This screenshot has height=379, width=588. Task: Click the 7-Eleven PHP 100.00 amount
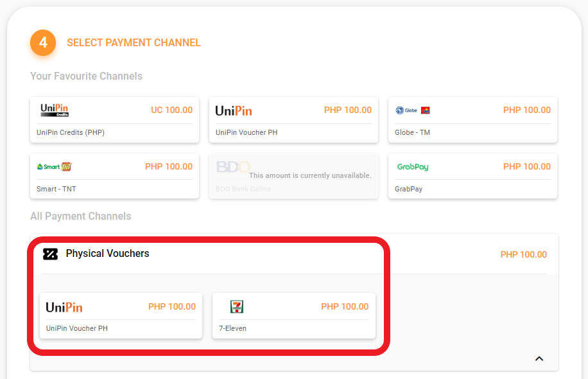(x=345, y=306)
